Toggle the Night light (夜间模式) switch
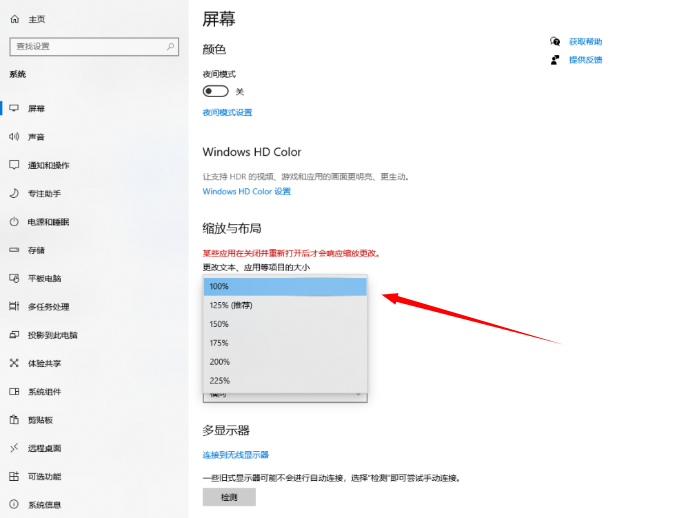Screen dimensions: 695x518 point(215,91)
